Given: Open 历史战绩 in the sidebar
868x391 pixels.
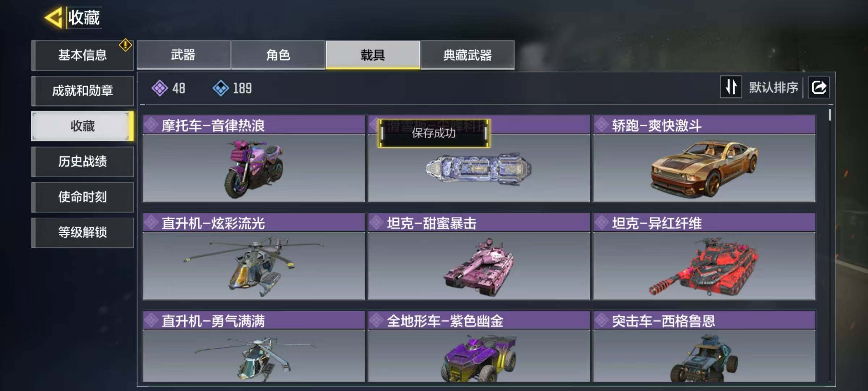Looking at the screenshot, I should (x=82, y=161).
